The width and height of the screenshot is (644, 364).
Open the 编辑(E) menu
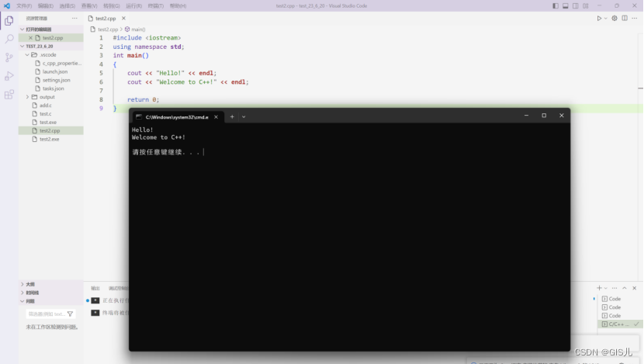(x=46, y=5)
